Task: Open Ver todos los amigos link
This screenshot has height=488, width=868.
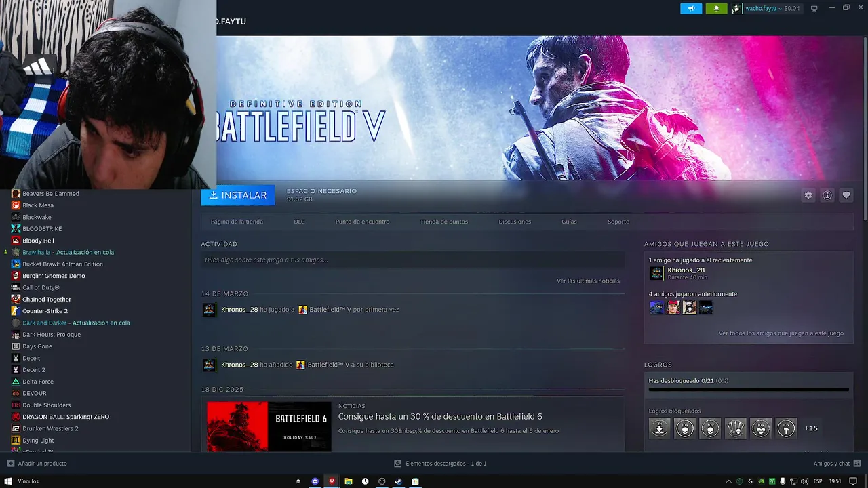Action: (x=781, y=333)
